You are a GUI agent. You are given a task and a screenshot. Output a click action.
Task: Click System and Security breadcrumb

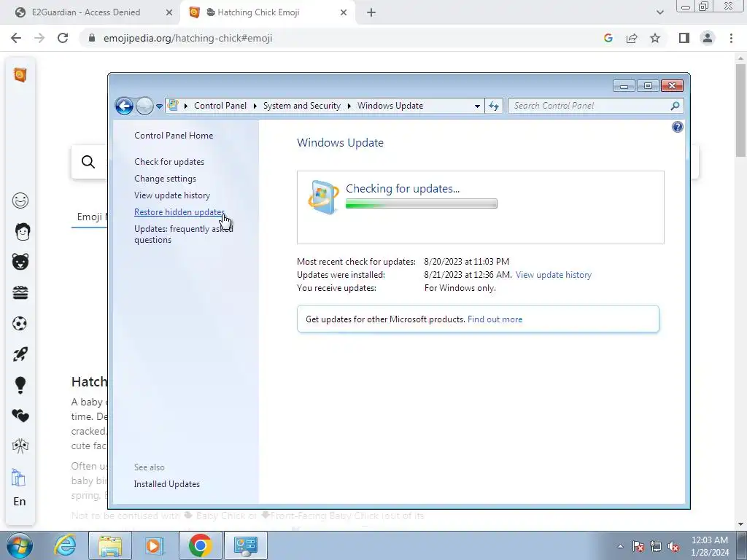coord(302,106)
